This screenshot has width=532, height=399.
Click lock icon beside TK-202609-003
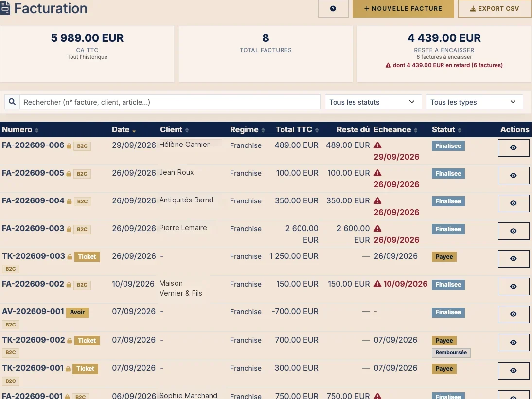pos(70,257)
